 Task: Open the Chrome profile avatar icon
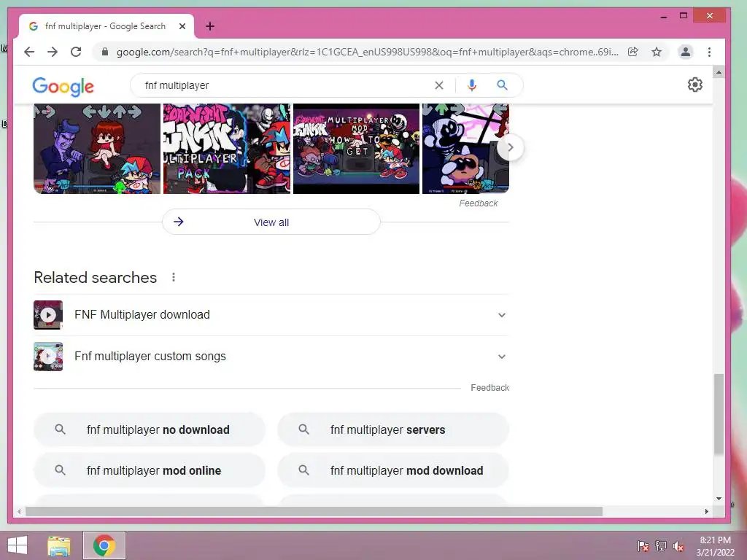click(686, 52)
